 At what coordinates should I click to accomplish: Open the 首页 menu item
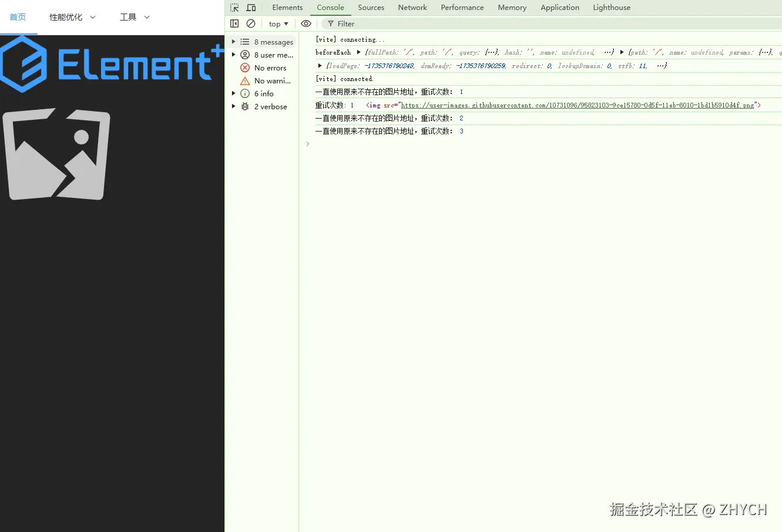18,17
